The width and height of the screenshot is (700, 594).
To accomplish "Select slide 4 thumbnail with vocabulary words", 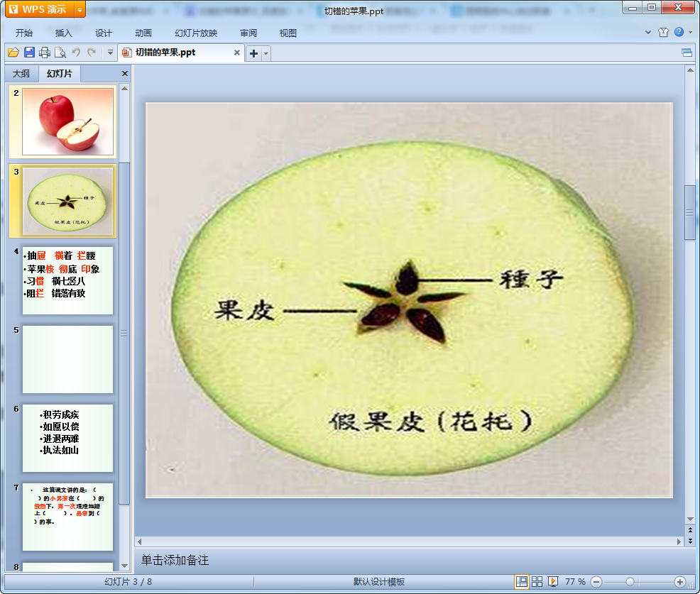I will pyautogui.click(x=68, y=280).
